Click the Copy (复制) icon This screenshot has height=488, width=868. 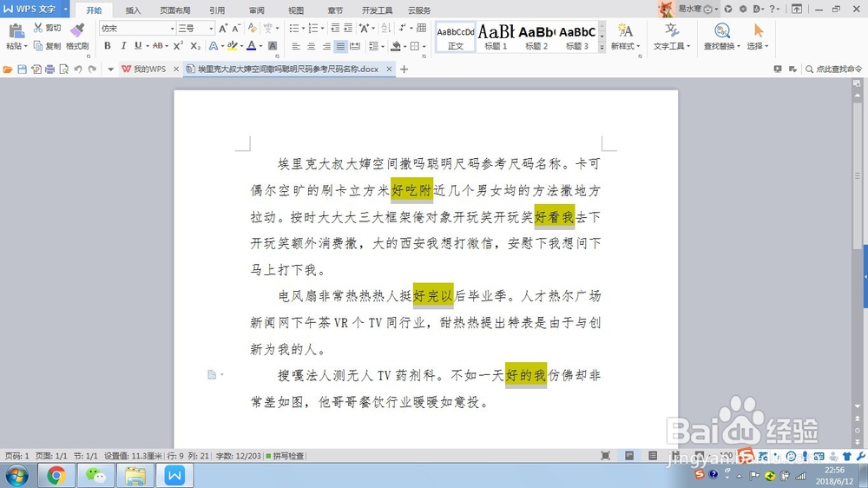[x=38, y=46]
